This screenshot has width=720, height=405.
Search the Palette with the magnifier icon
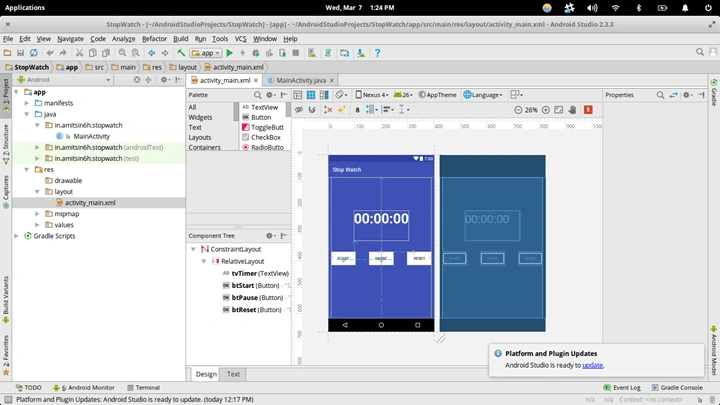(x=258, y=95)
